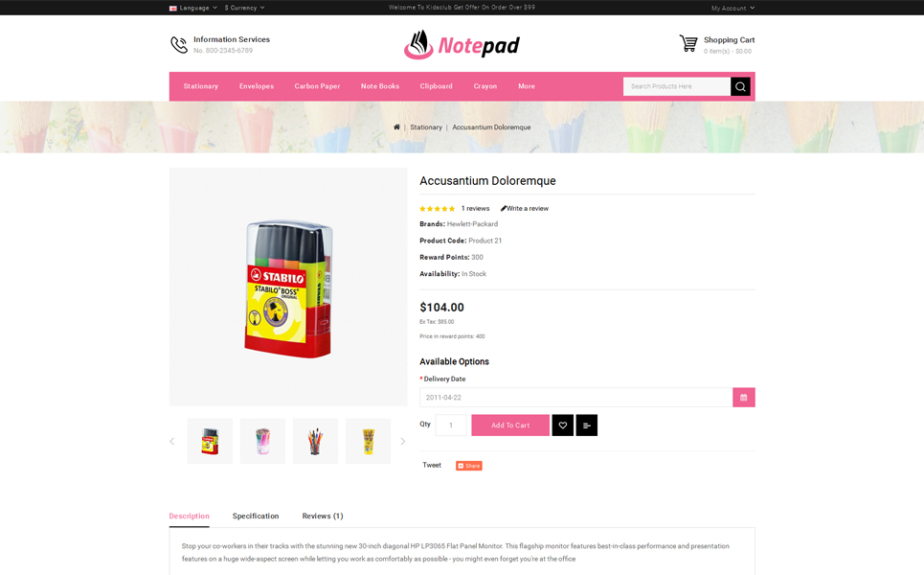This screenshot has height=575, width=924.
Task: Click the Add To Cart button
Action: click(x=510, y=425)
